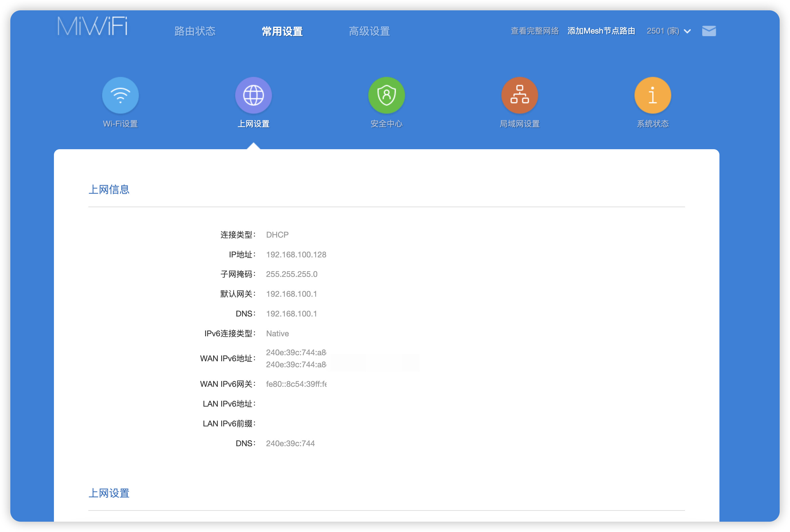Switch to the 路由状态 tab
This screenshot has width=790, height=532.
click(x=195, y=31)
